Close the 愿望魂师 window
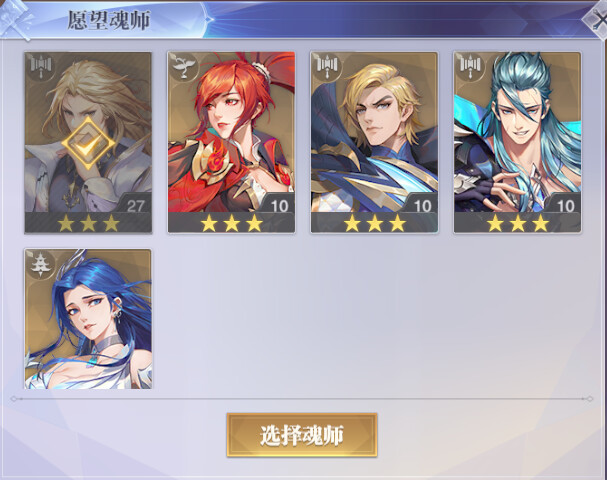The height and width of the screenshot is (480, 607). [596, 19]
